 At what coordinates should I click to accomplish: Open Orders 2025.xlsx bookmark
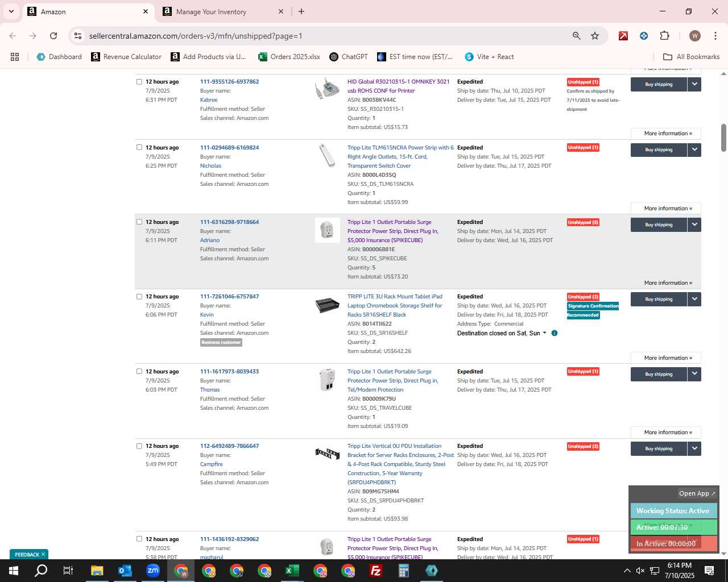tap(289, 57)
